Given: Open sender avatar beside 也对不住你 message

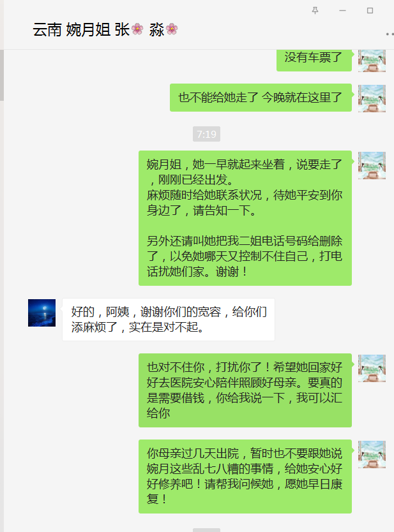Looking at the screenshot, I should (x=372, y=369).
